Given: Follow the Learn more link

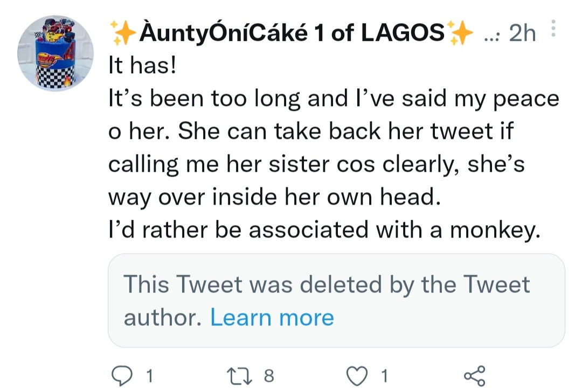Looking at the screenshot, I should pos(272,317).
